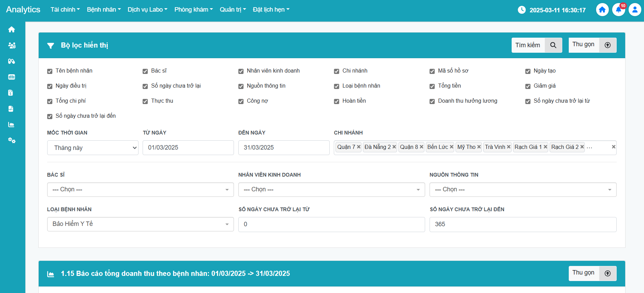Toggle the Nguồn thông tin checkbox

241,86
